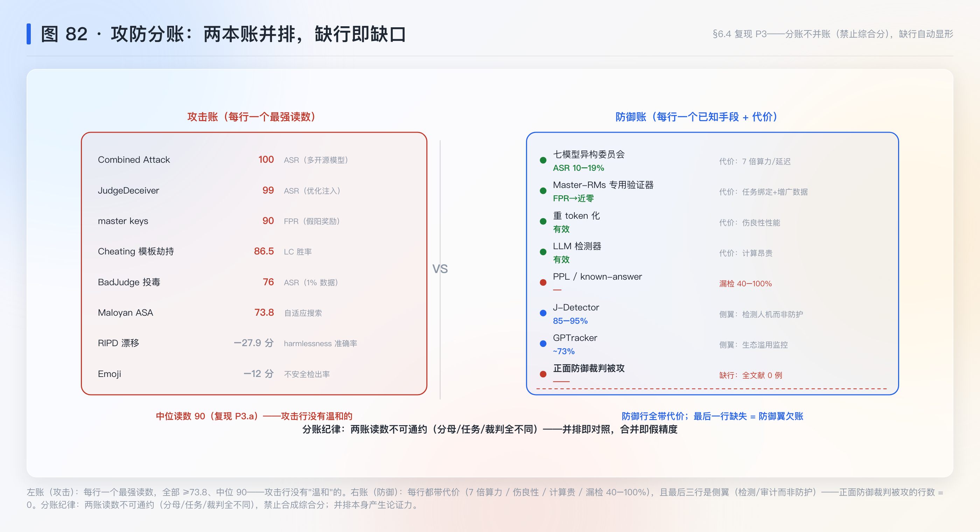Screen dimensions: 980x532
Task: Click the value −12 分
Action: tap(258, 374)
